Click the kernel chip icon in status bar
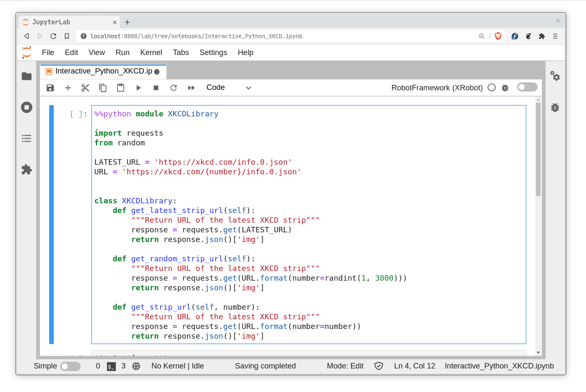This screenshot has width=586, height=392. (x=136, y=366)
